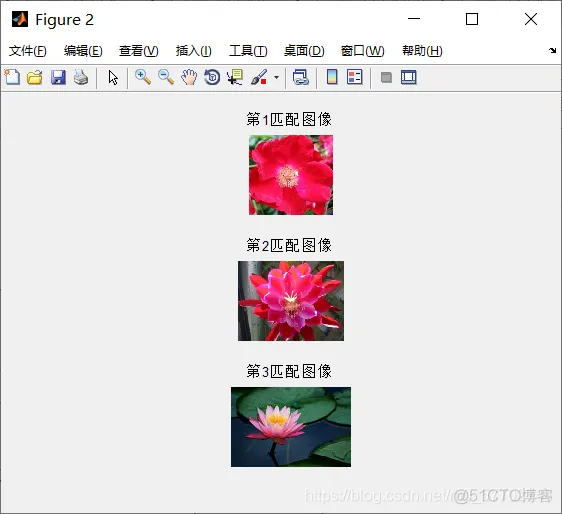The image size is (562, 514).
Task: Maximize the Figure 2 window
Action: tap(472, 19)
